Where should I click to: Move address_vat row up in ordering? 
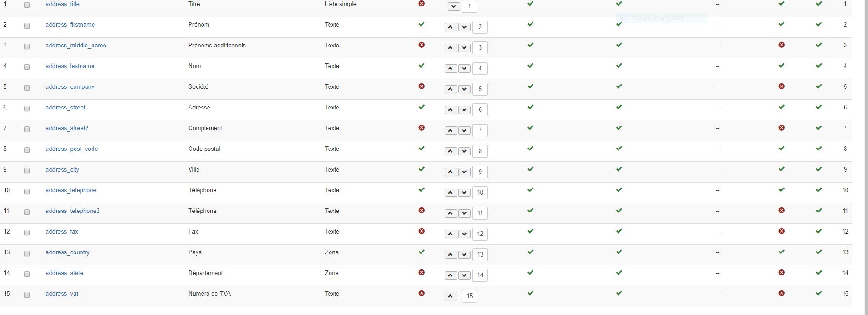(451, 296)
